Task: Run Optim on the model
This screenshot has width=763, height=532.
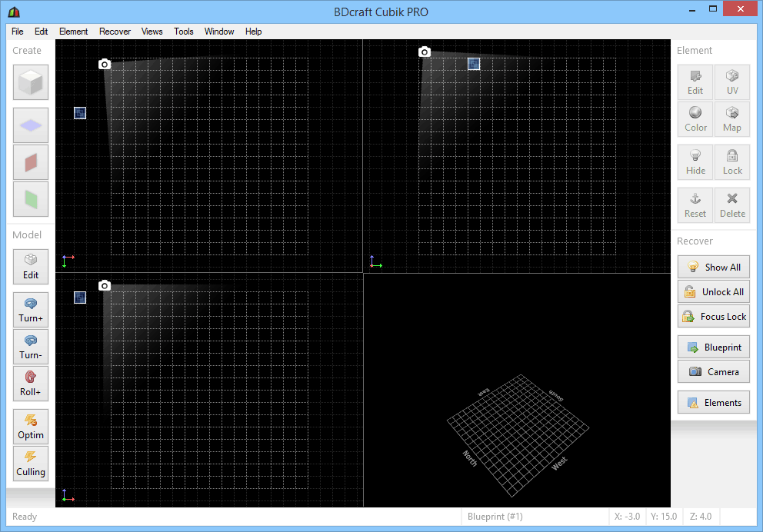Action: pyautogui.click(x=31, y=427)
